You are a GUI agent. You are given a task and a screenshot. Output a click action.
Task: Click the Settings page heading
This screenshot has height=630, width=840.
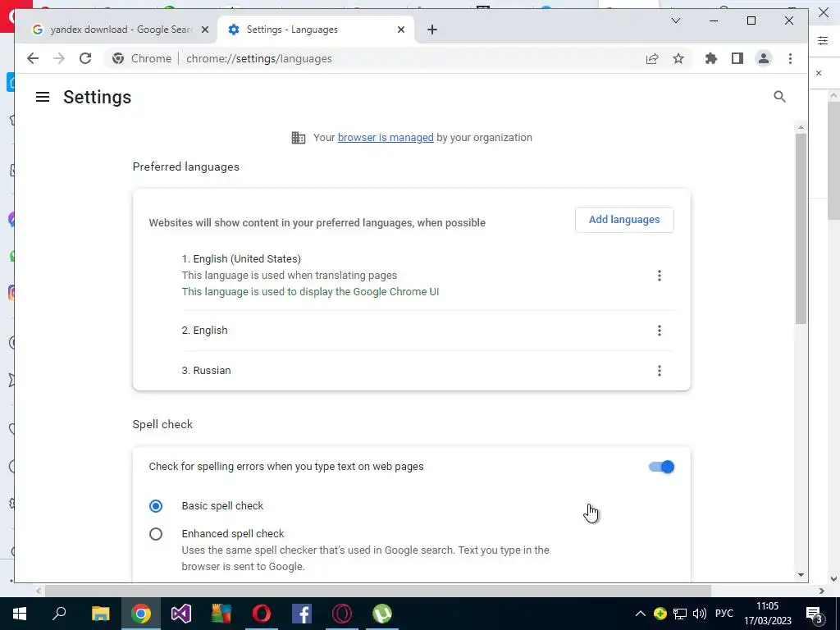[x=97, y=97]
